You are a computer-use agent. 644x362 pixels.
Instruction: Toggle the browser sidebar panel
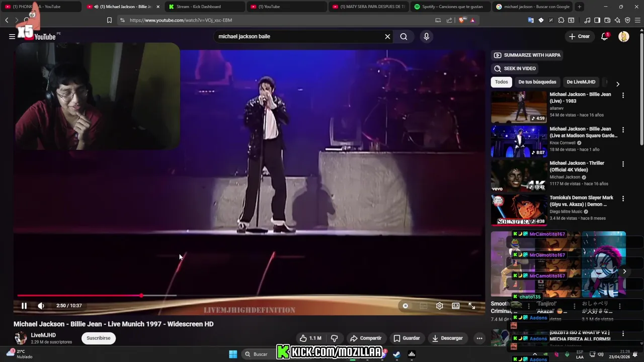(597, 20)
